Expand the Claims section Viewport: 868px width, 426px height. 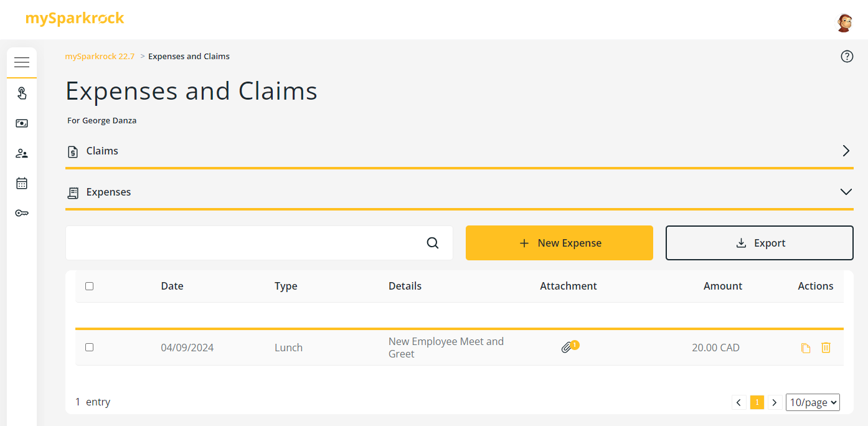point(846,151)
